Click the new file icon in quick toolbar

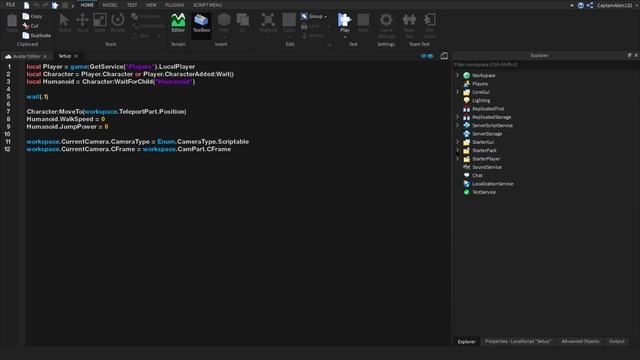pyautogui.click(x=27, y=5)
